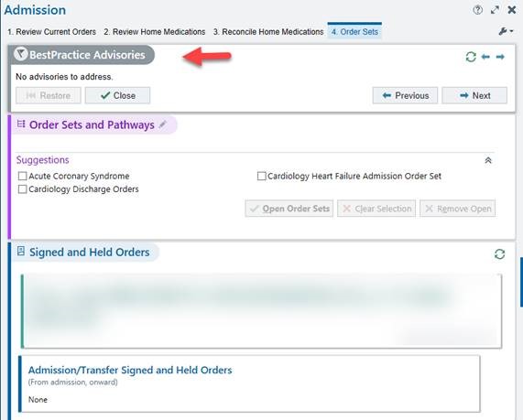Image resolution: width=523 pixels, height=420 pixels.
Task: Click the Next button
Action: point(474,96)
